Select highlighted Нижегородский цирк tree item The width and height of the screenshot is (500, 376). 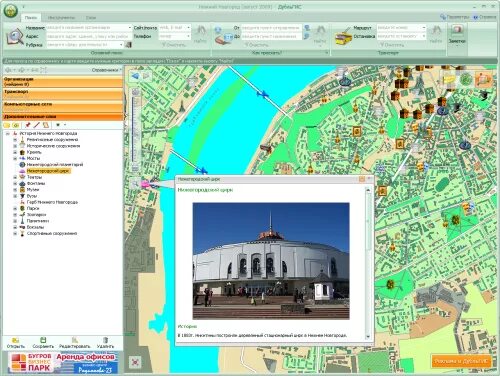48,171
